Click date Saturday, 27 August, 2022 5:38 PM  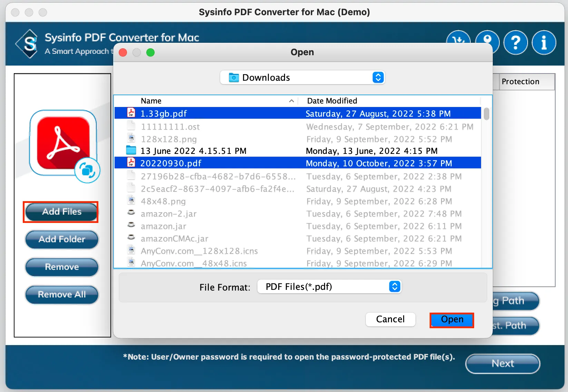pyautogui.click(x=378, y=114)
